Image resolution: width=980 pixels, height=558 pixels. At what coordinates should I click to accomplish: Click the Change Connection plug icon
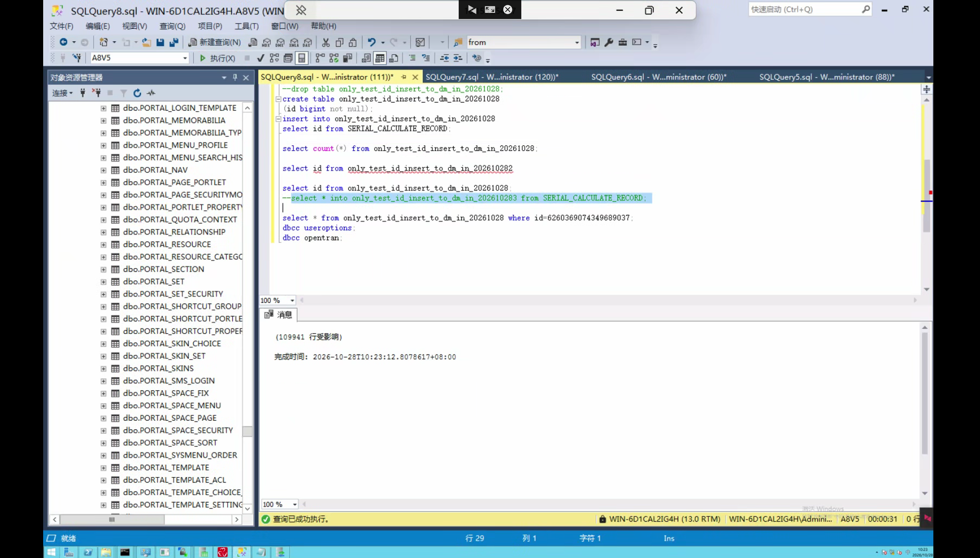click(x=77, y=58)
